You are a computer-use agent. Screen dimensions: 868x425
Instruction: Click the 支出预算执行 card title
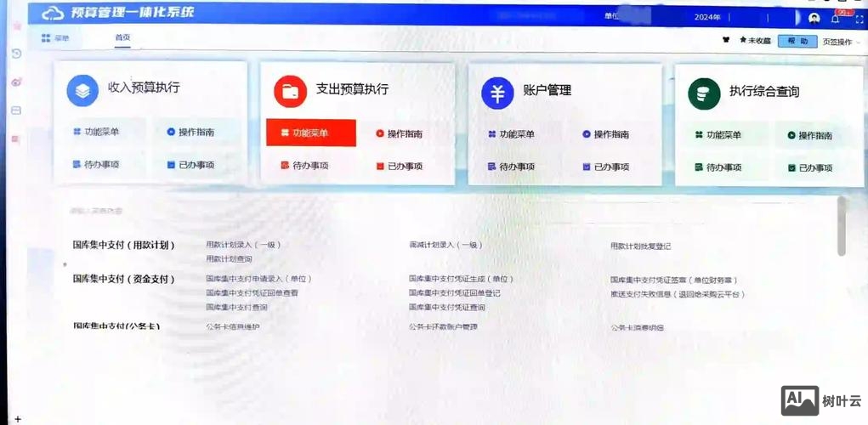(352, 89)
